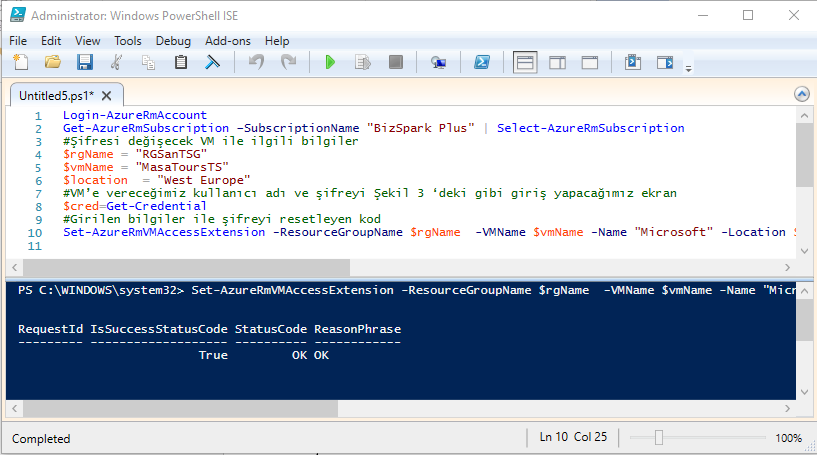Click script pane scroll up arrow
This screenshot has width=817, height=455.
click(804, 115)
